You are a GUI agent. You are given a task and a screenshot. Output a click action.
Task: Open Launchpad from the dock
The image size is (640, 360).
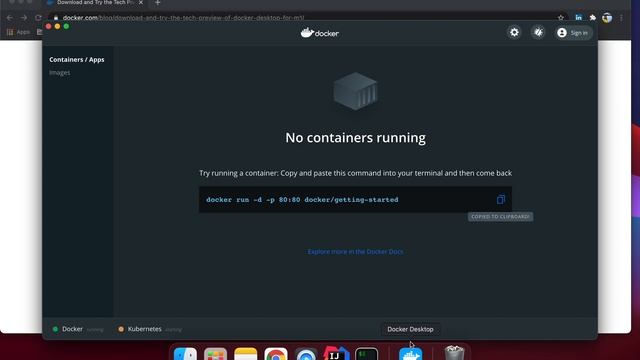click(216, 353)
